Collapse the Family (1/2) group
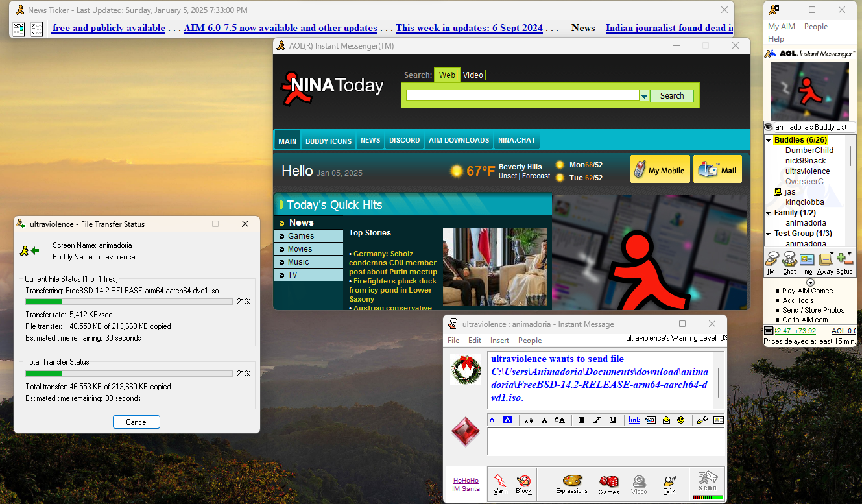Viewport: 862px width, 504px height. coord(769,213)
